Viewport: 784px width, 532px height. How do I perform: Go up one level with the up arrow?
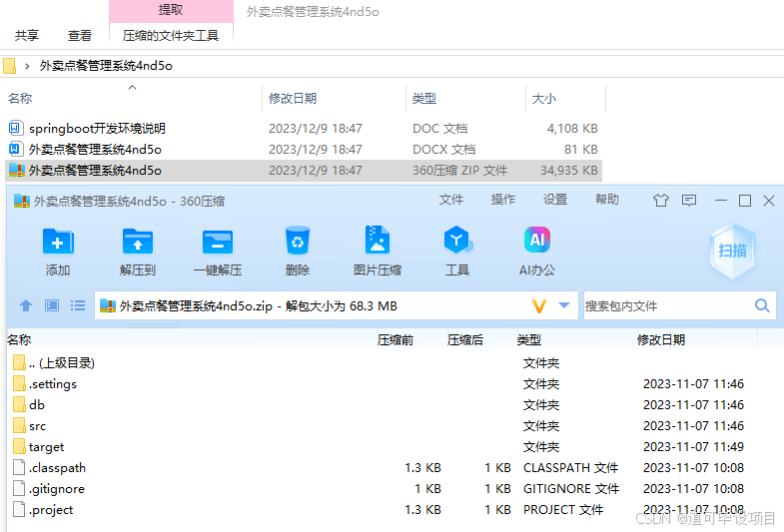26,305
